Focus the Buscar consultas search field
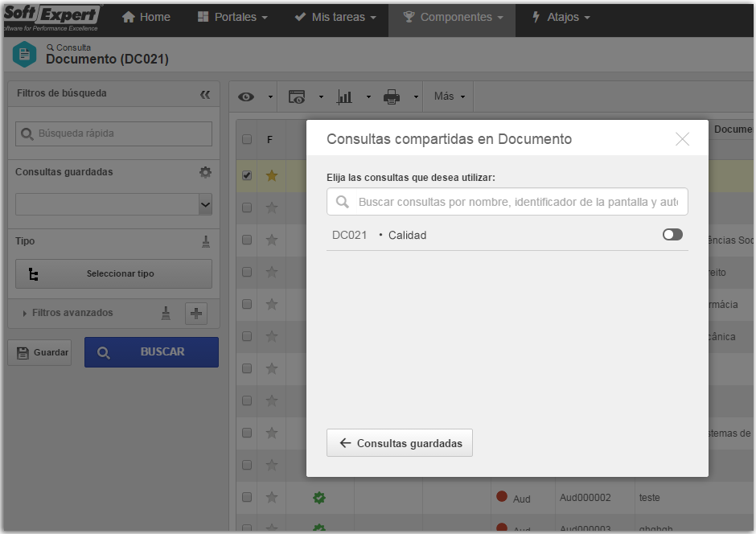Image resolution: width=756 pixels, height=534 pixels. pyautogui.click(x=507, y=201)
